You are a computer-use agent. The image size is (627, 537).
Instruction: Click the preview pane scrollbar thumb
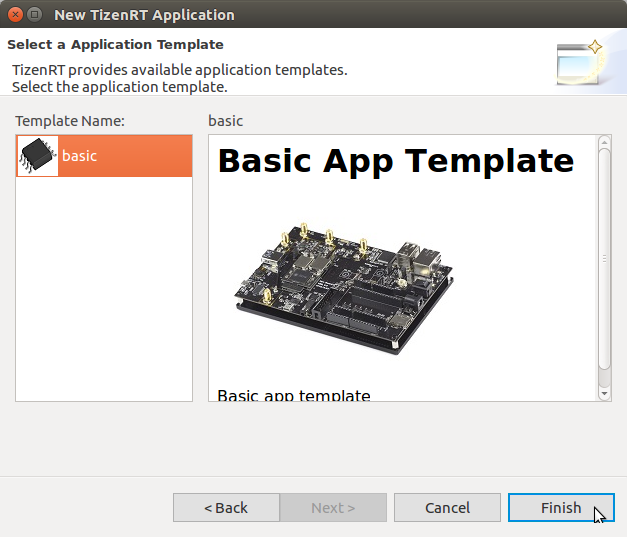tap(604, 260)
